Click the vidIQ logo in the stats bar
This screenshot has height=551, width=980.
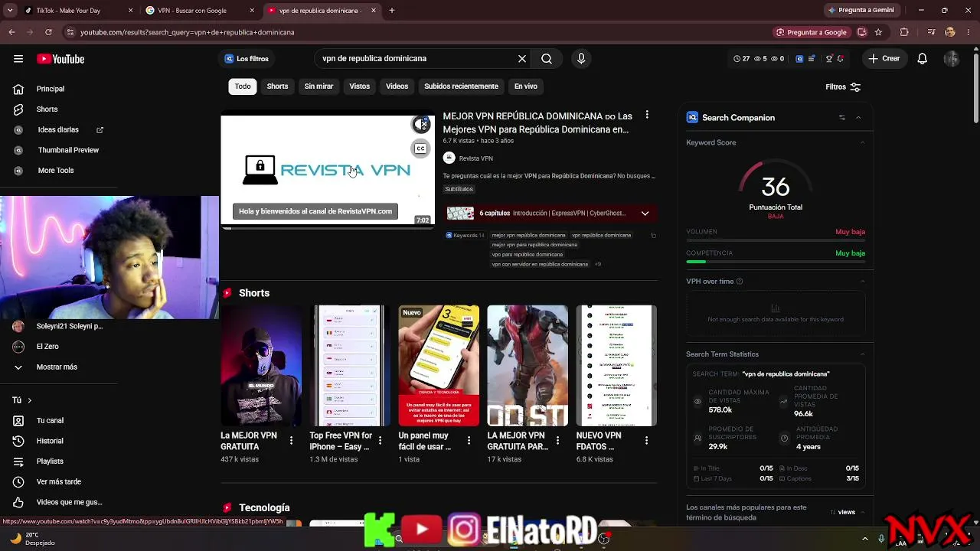[x=799, y=59]
